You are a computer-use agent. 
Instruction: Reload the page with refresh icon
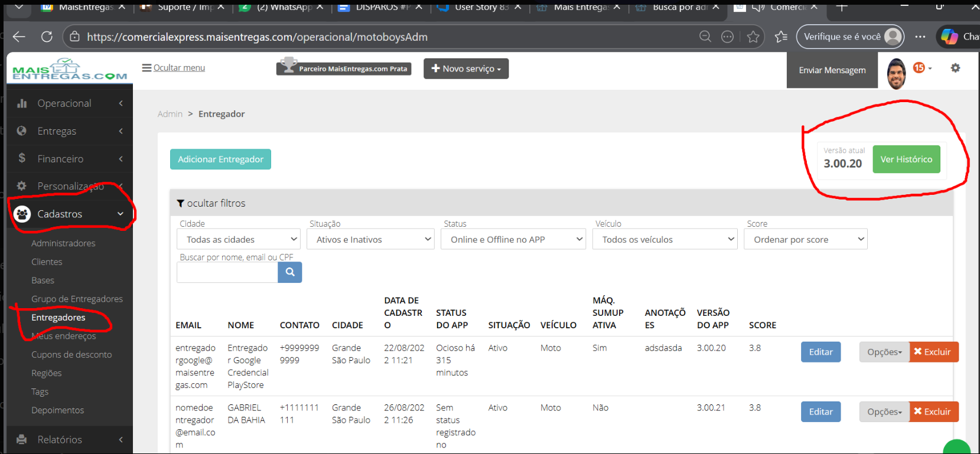click(47, 37)
